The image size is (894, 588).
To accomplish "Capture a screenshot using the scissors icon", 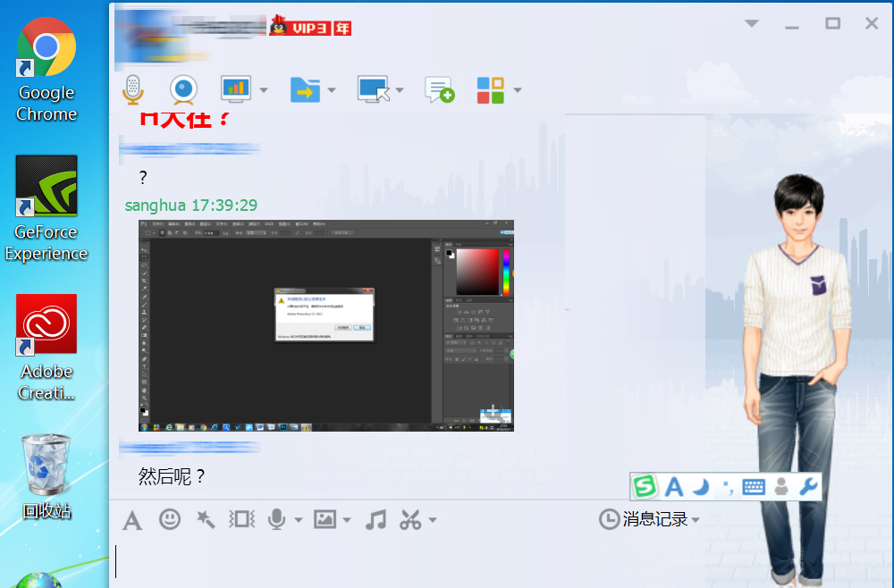I will pyautogui.click(x=410, y=519).
